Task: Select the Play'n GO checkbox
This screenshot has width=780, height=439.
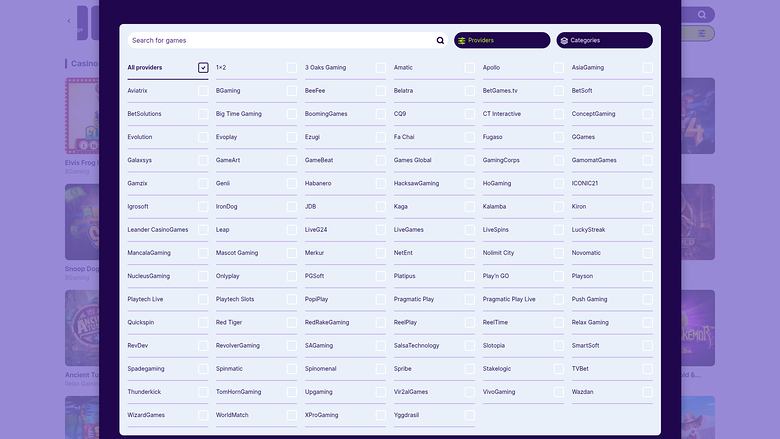Action: pyautogui.click(x=559, y=276)
